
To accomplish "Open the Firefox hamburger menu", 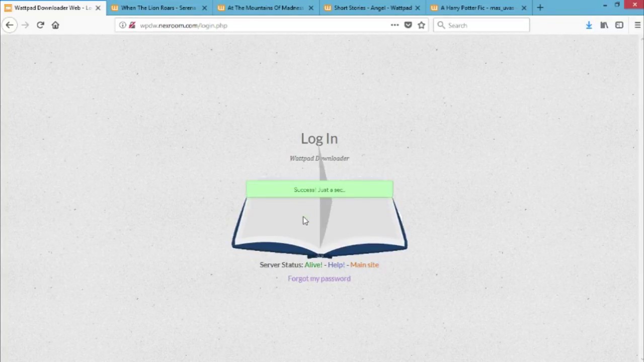I will [637, 25].
